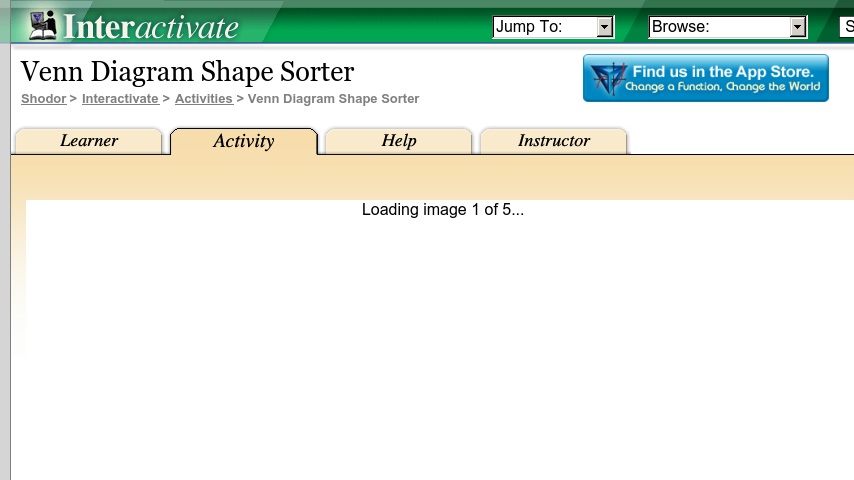Click the Browse dropdown arrow button

click(x=797, y=27)
